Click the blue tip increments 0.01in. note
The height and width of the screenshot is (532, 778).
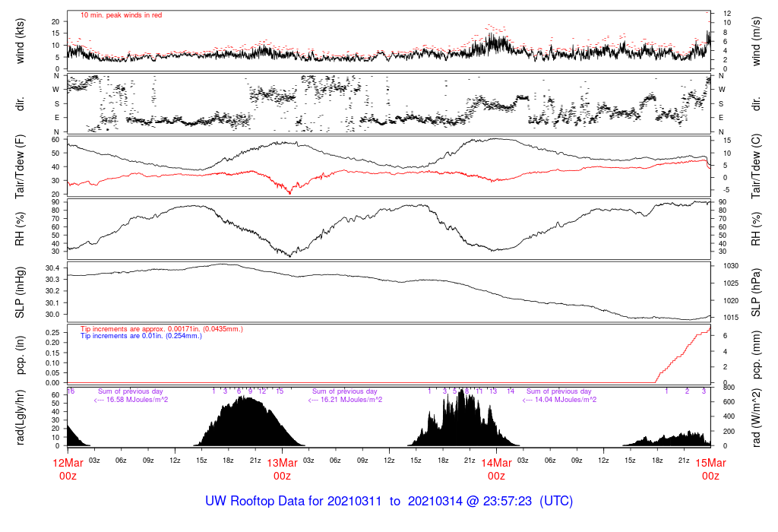click(x=141, y=336)
